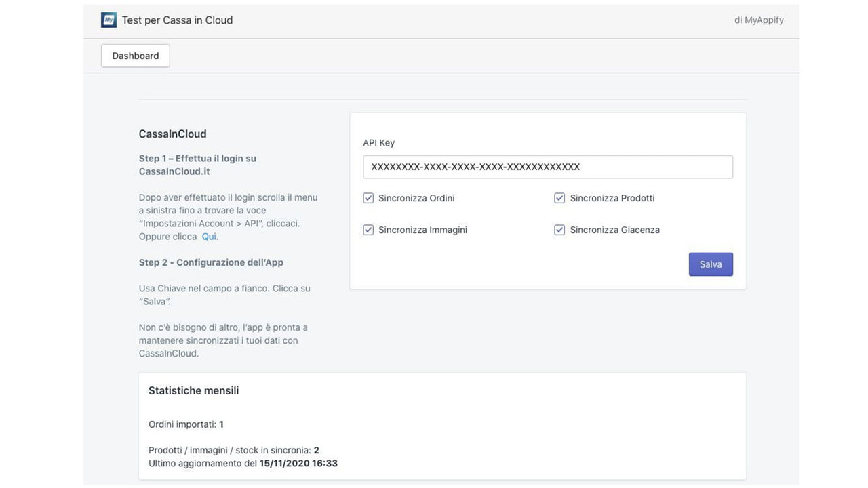Click the Test per Cassa in Cloud title

[176, 20]
